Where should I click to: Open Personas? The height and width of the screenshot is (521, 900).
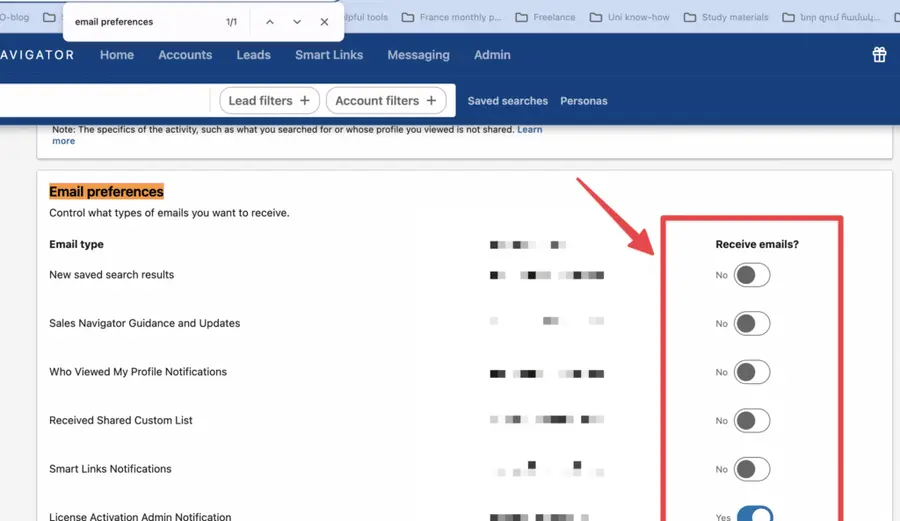584,101
